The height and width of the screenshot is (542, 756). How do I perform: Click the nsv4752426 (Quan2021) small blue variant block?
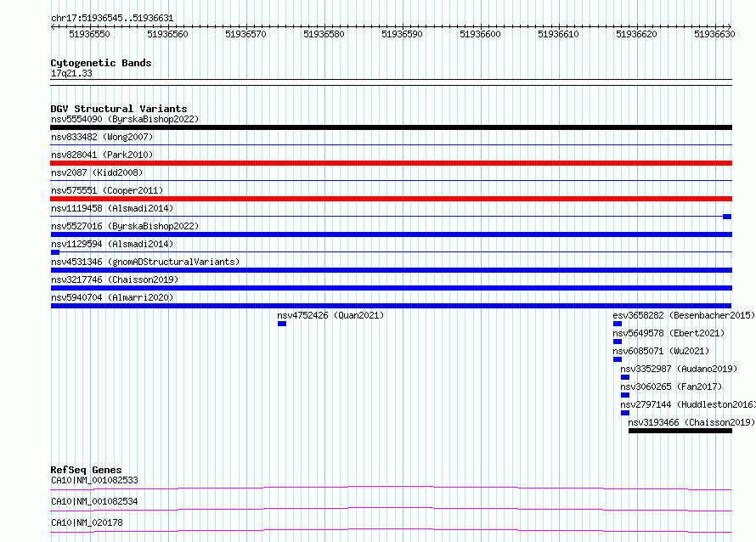[282, 324]
